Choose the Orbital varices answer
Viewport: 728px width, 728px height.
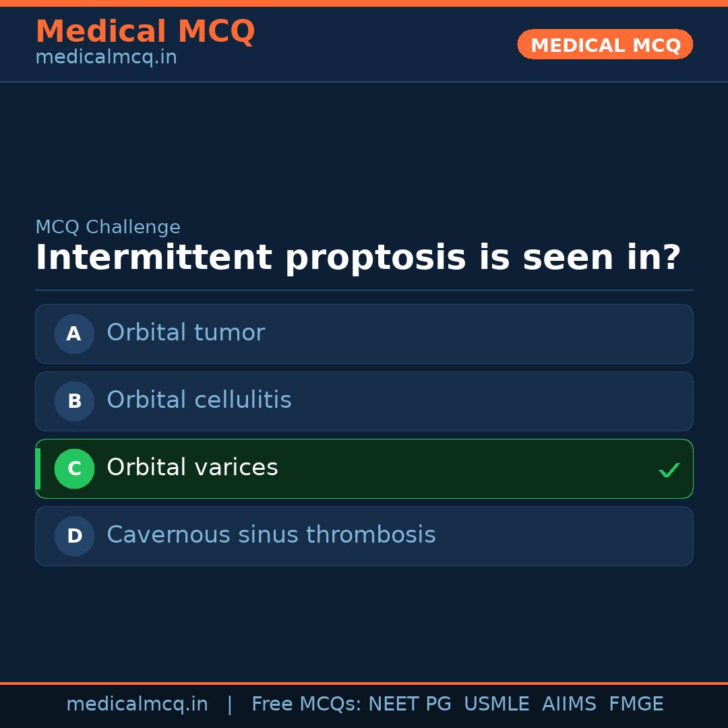[192, 468]
